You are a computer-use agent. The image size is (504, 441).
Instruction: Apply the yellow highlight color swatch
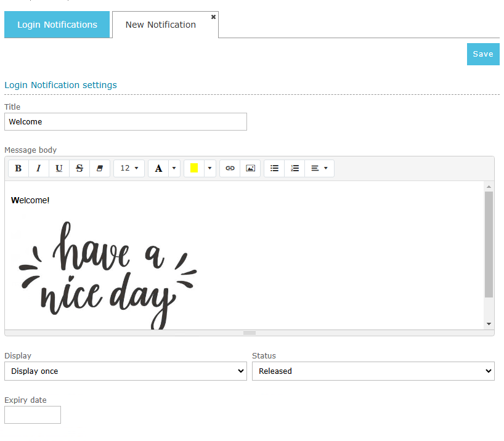(194, 168)
